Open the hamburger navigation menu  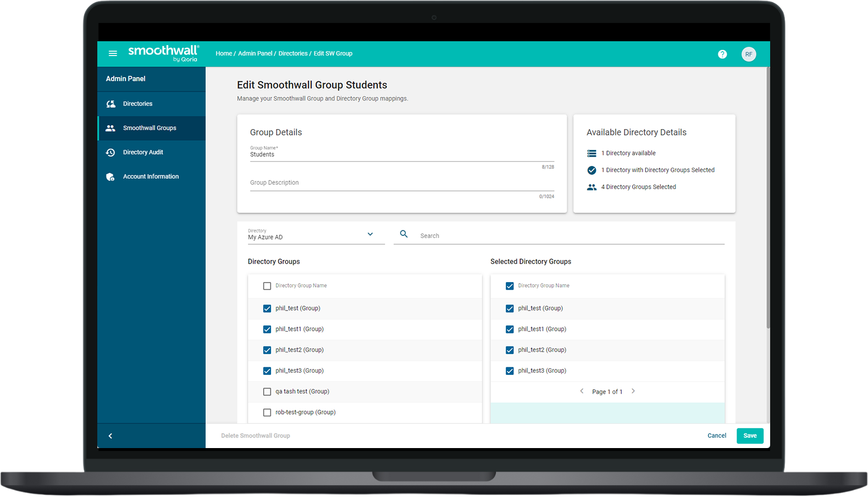point(113,53)
